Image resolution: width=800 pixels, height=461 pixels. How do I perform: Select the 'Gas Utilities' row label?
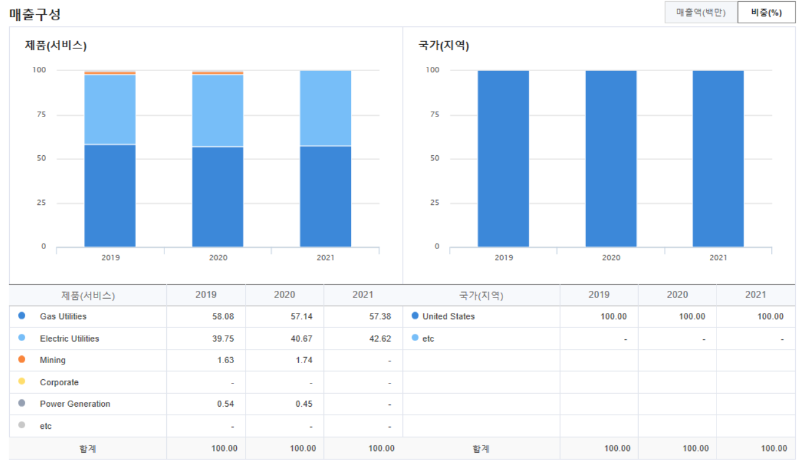tap(63, 316)
